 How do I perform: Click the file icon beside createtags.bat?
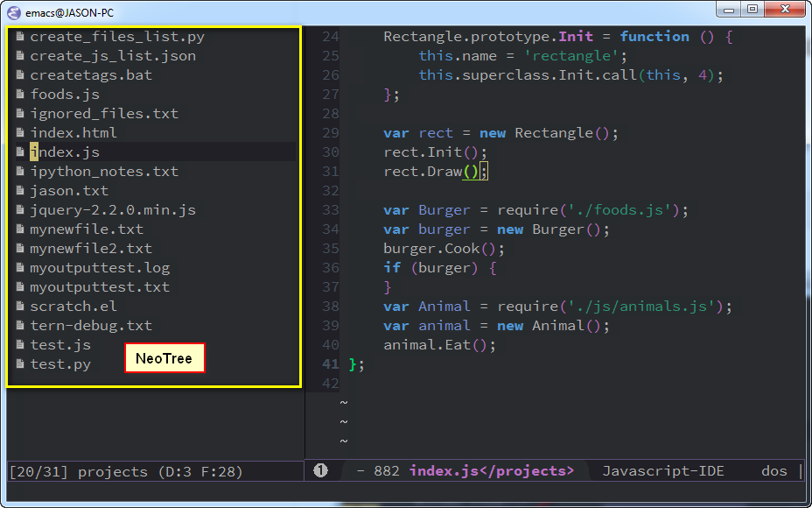[20, 75]
